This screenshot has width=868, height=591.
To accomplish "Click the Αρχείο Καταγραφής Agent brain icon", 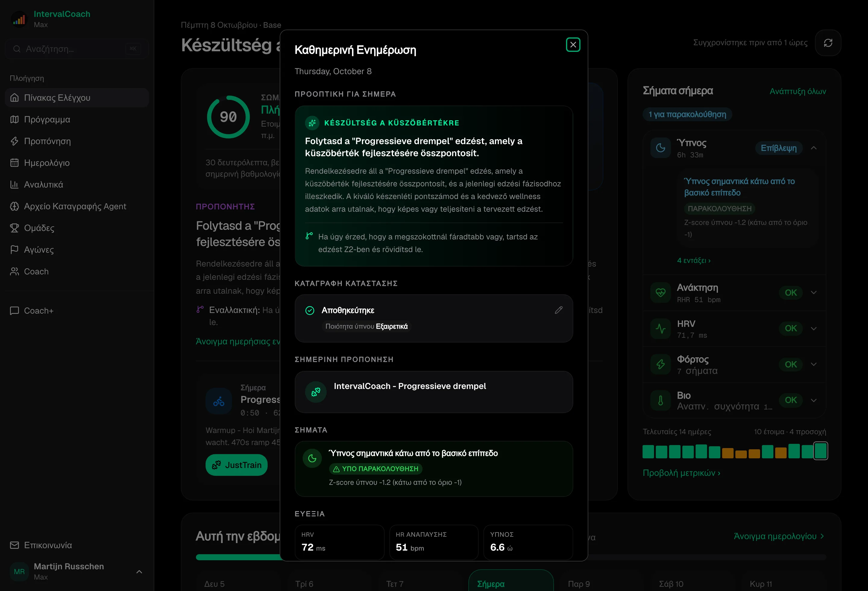I will coord(14,206).
